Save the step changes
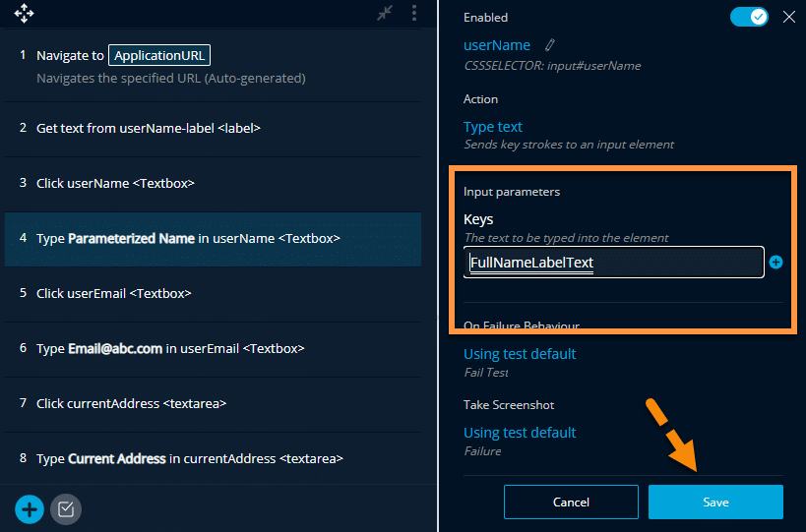 (715, 502)
